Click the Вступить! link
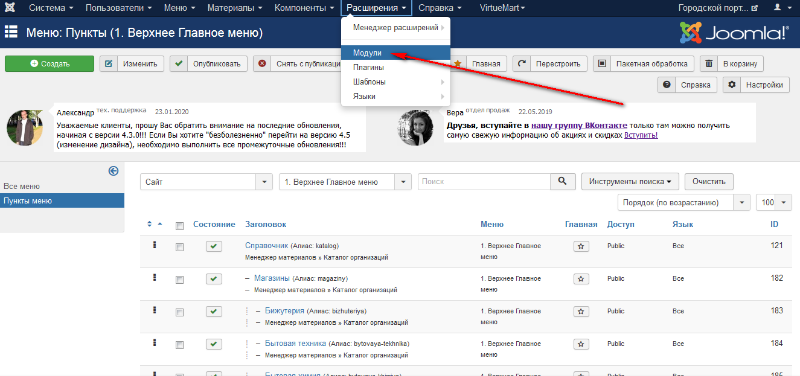Screen dimensions: 800x376 click(641, 135)
